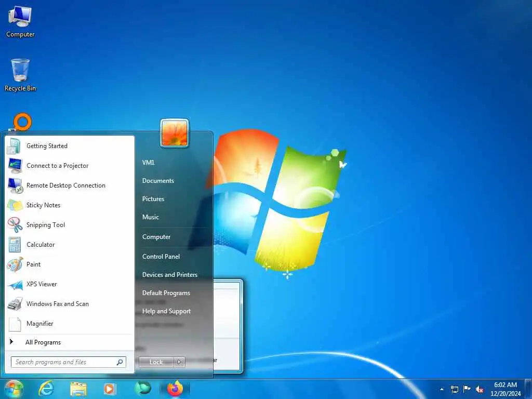Select the Connect to a Projector label
The height and width of the screenshot is (399, 532).
[57, 166]
